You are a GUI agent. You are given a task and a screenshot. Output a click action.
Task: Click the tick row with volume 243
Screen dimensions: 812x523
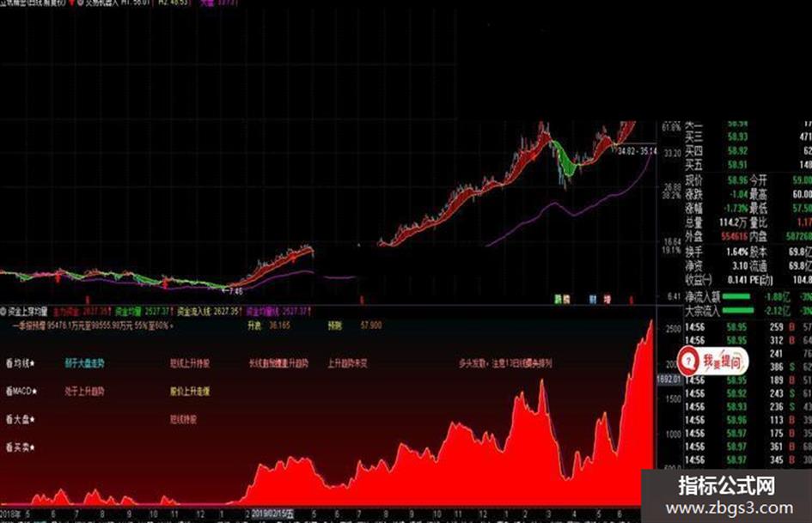click(748, 393)
